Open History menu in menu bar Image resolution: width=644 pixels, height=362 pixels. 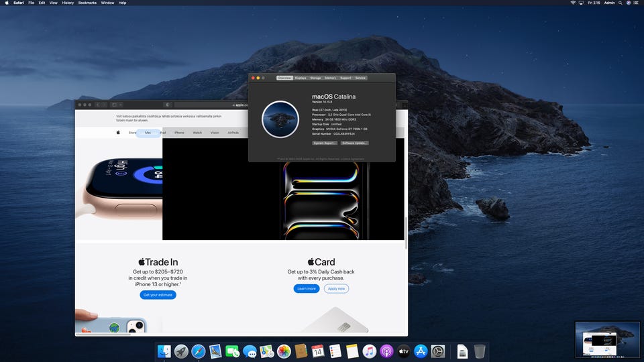[x=68, y=3]
